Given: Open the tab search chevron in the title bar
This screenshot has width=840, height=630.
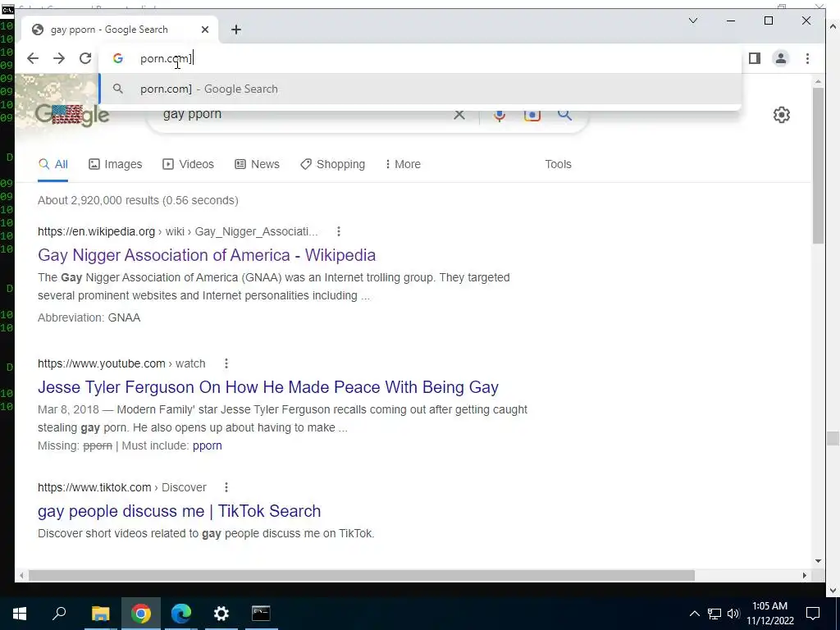Looking at the screenshot, I should pyautogui.click(x=692, y=21).
